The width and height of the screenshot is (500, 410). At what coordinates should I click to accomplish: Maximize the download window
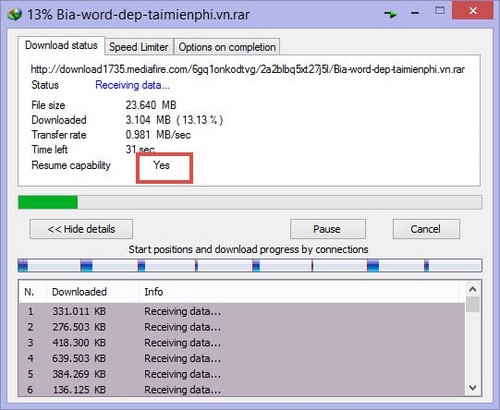(440, 11)
